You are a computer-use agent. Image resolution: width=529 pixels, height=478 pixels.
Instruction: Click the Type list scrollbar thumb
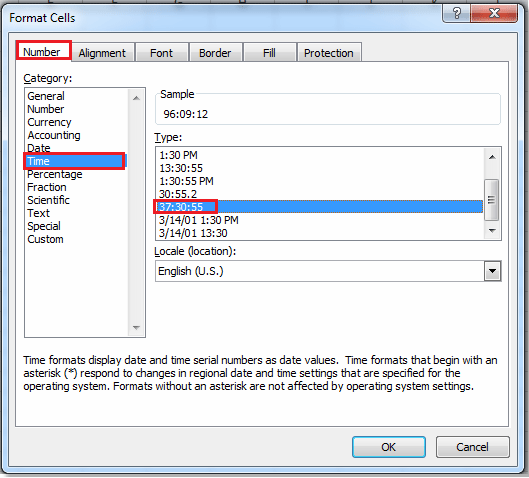492,200
